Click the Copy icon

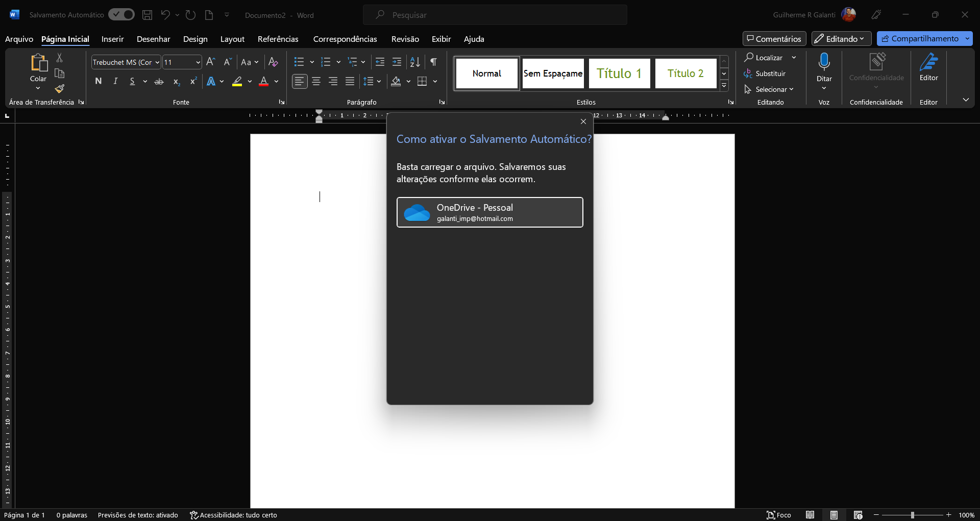(60, 73)
